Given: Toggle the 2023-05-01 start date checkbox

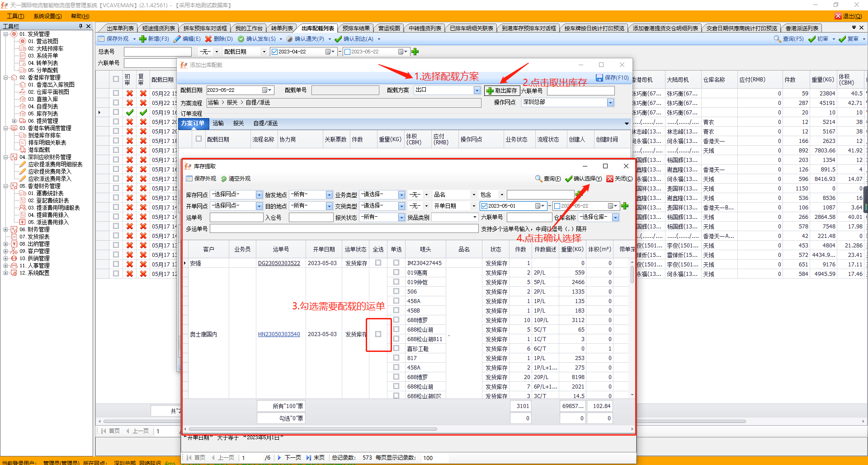Looking at the screenshot, I should pos(485,206).
